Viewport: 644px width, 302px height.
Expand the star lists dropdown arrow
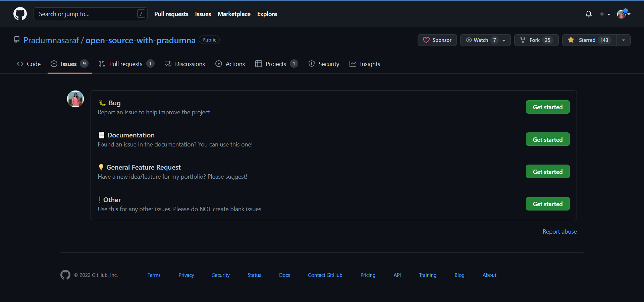coord(624,40)
